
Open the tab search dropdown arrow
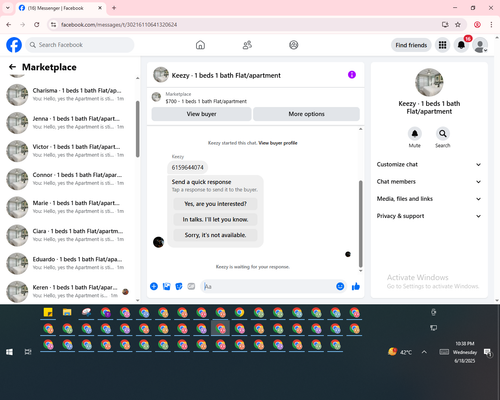[x=8, y=8]
